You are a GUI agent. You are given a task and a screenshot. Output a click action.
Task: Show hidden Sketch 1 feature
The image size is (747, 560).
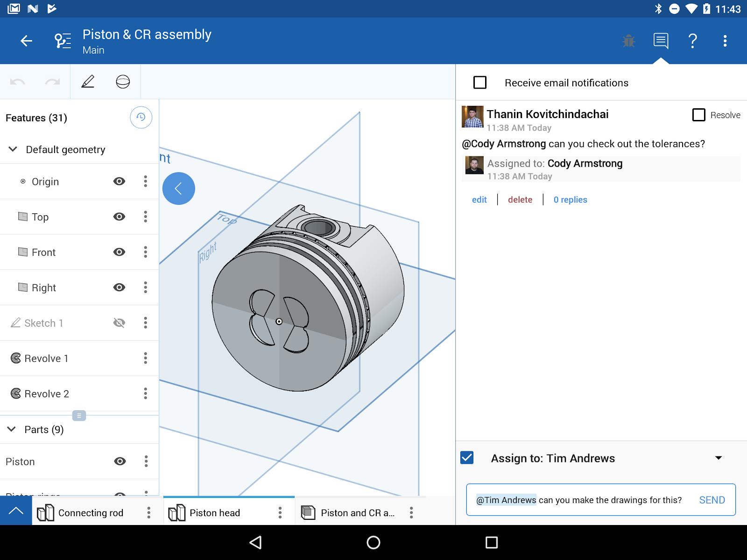point(120,323)
